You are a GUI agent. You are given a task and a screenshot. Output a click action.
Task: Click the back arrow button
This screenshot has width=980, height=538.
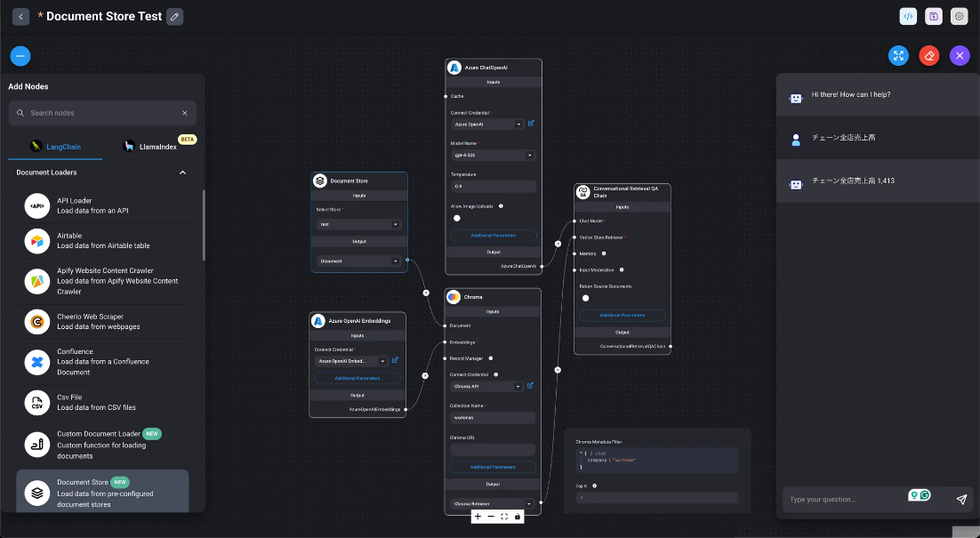(20, 17)
